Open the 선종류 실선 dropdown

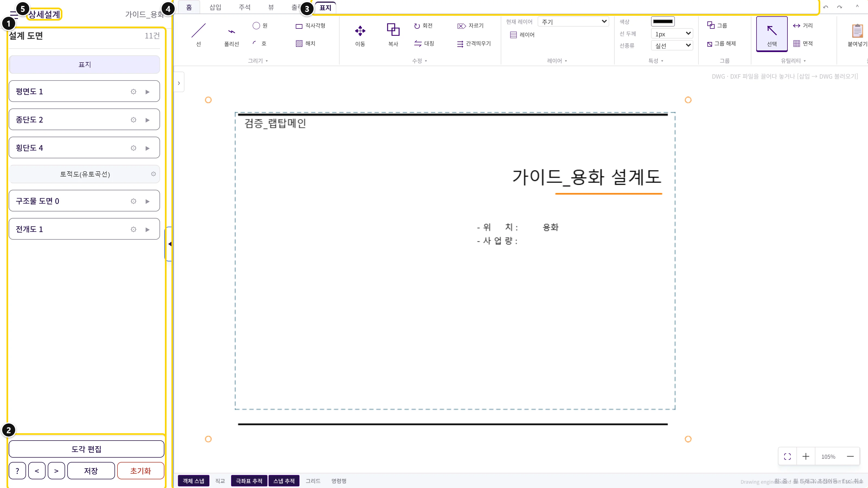pos(672,46)
